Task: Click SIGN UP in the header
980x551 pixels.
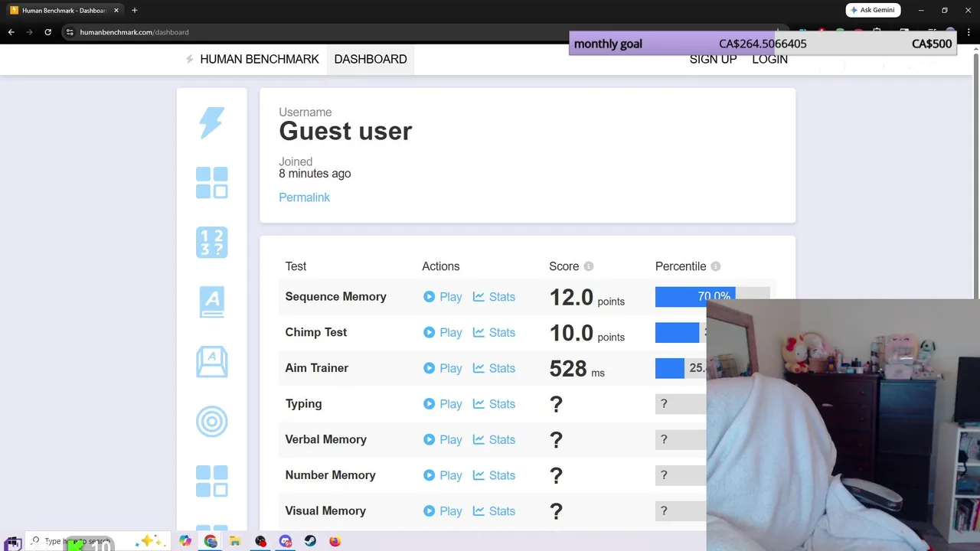Action: [x=713, y=59]
